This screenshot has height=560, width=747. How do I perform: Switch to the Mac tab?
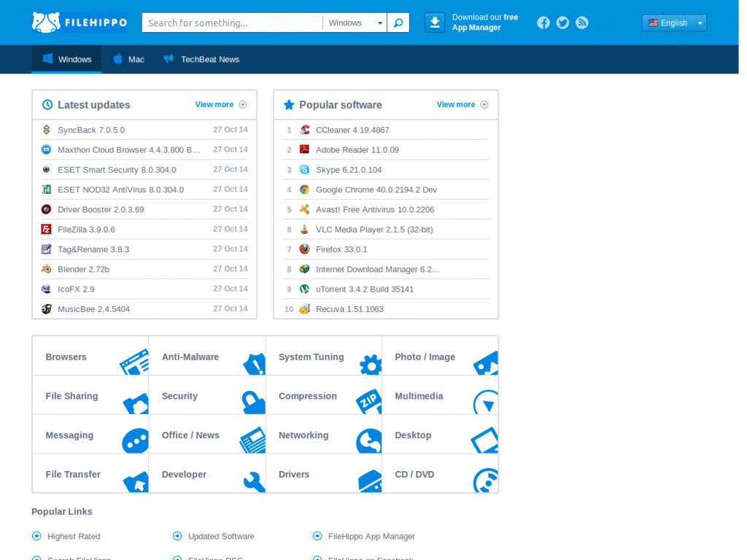[x=128, y=59]
